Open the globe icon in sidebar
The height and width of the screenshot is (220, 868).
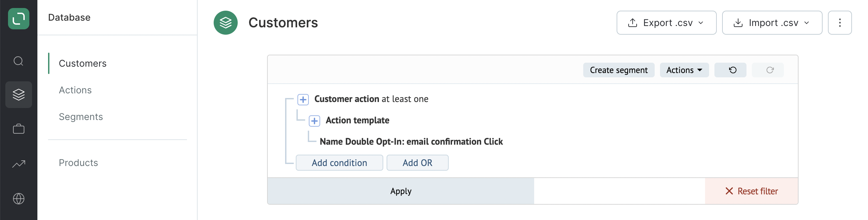click(19, 198)
